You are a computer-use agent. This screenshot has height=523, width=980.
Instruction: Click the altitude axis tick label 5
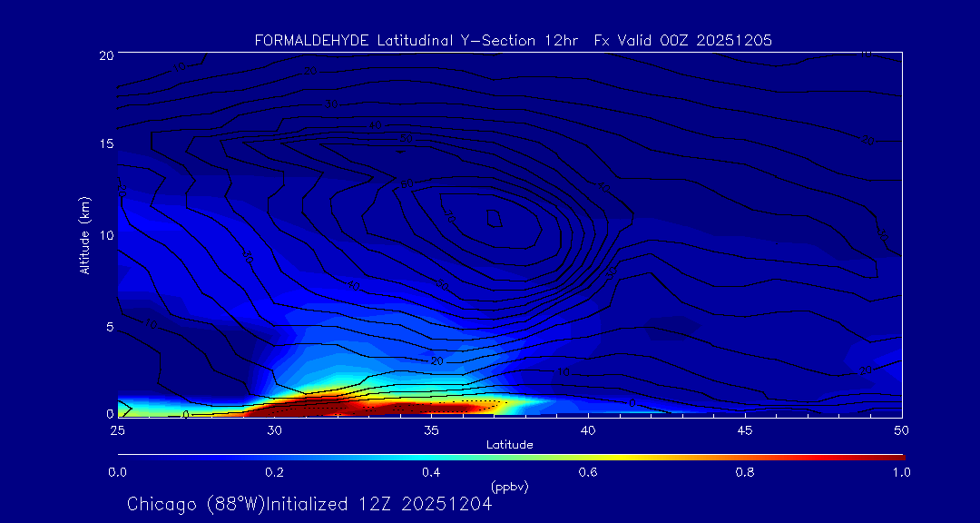coord(110,327)
